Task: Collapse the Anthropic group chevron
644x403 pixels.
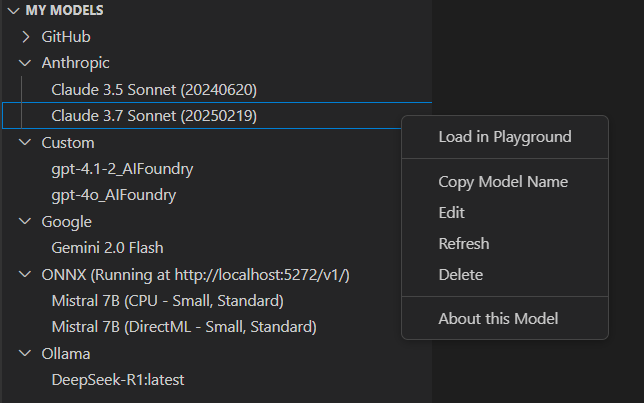Action: [x=26, y=63]
